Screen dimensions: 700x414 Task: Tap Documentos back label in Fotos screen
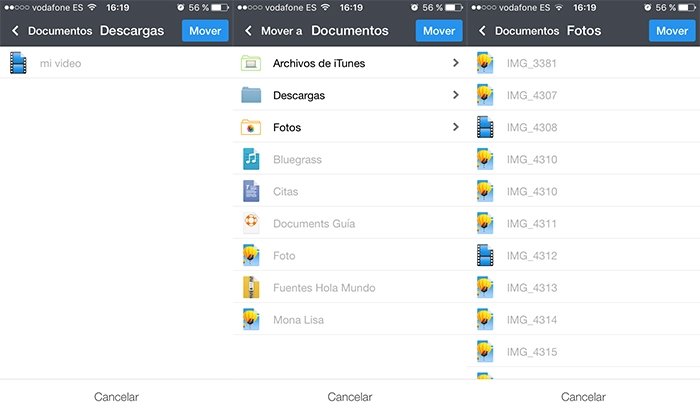pyautogui.click(x=527, y=31)
